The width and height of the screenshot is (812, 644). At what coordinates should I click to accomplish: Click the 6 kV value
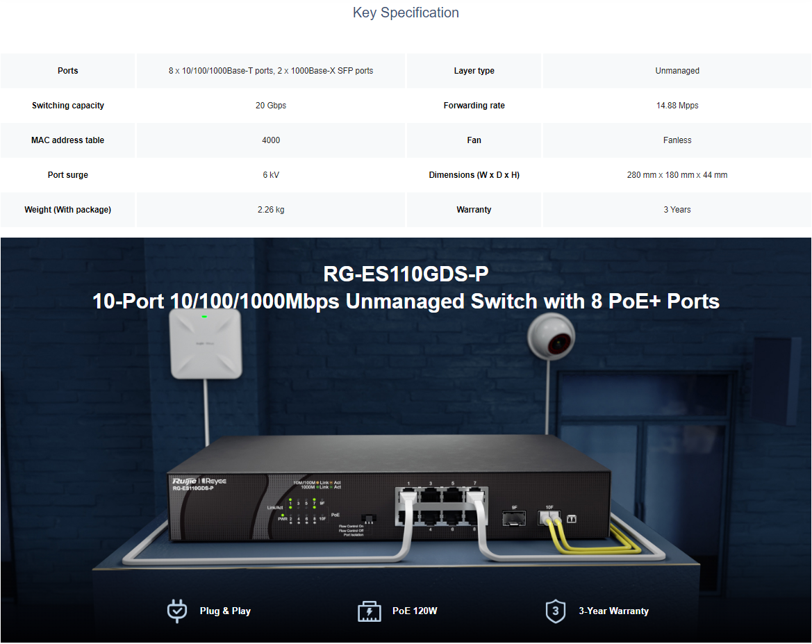tap(271, 174)
